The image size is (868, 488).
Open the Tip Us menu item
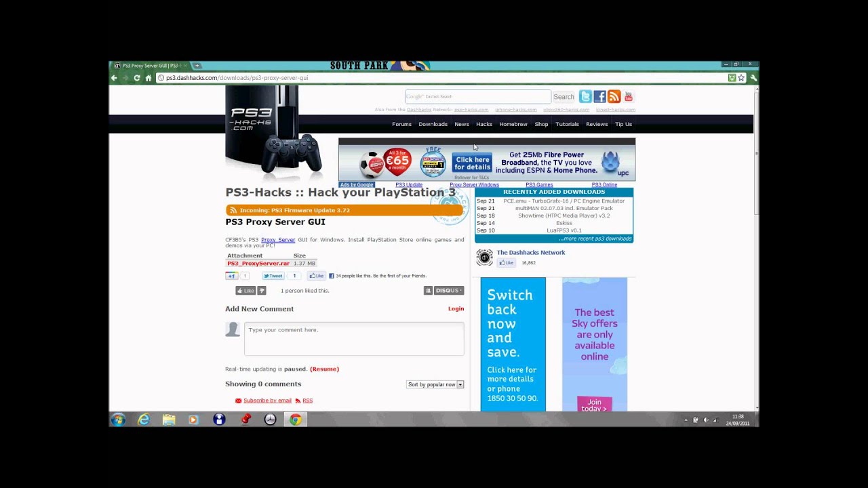point(623,124)
